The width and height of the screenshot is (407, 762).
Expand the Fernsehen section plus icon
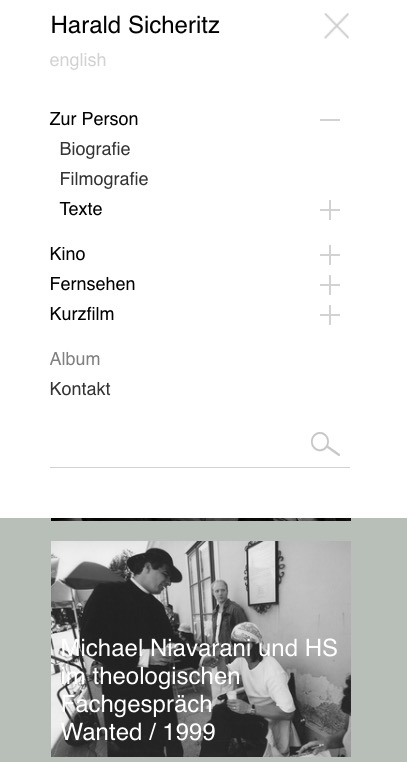pos(330,285)
